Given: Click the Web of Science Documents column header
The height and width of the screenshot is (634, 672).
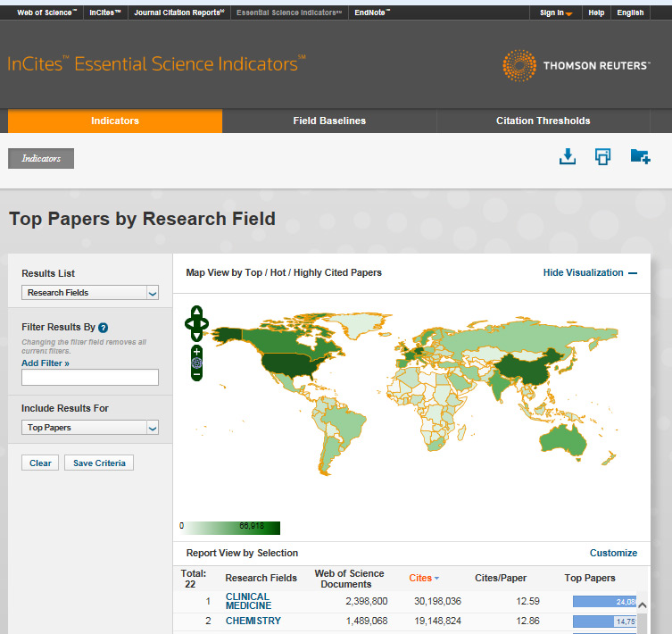Looking at the screenshot, I should (349, 579).
